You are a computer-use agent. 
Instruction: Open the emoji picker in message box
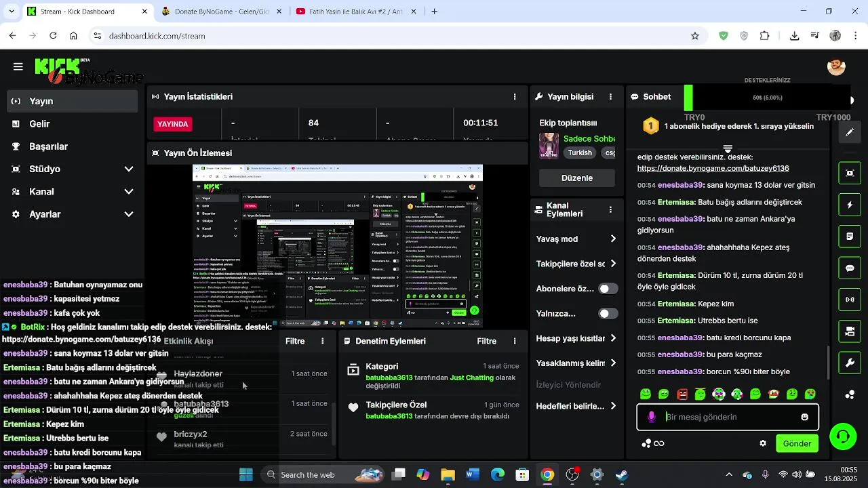click(x=805, y=417)
